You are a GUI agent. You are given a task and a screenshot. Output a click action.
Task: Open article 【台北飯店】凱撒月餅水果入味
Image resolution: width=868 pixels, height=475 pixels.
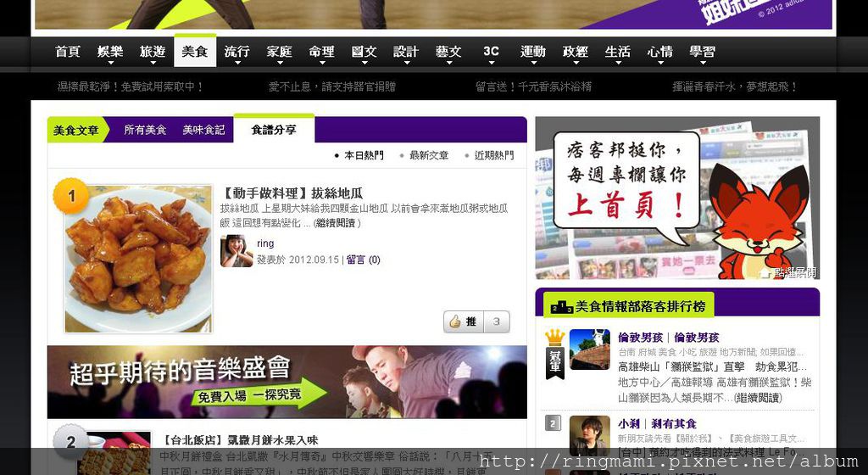pos(240,441)
